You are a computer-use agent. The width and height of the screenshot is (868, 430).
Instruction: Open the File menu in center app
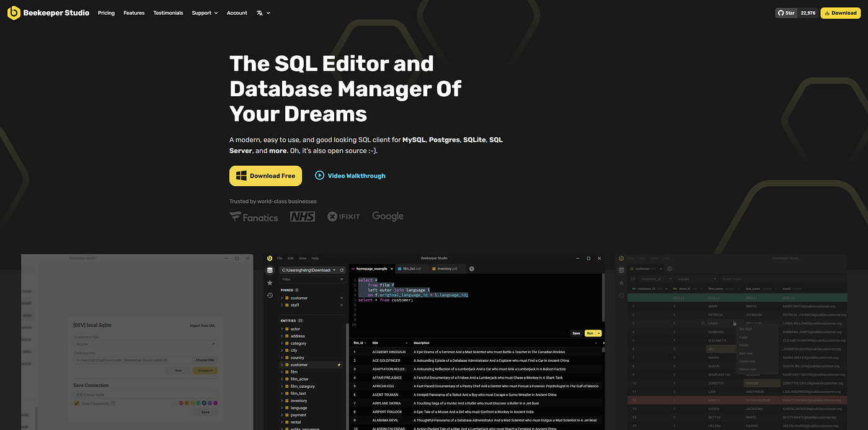tap(280, 258)
